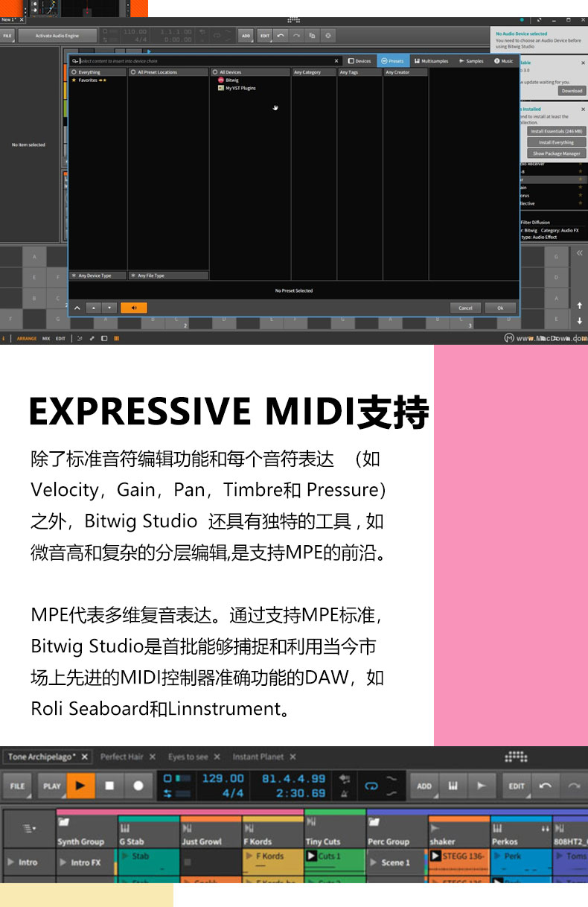Open the PLAY menu in lower transport
This screenshot has height=907, width=588.
[52, 786]
